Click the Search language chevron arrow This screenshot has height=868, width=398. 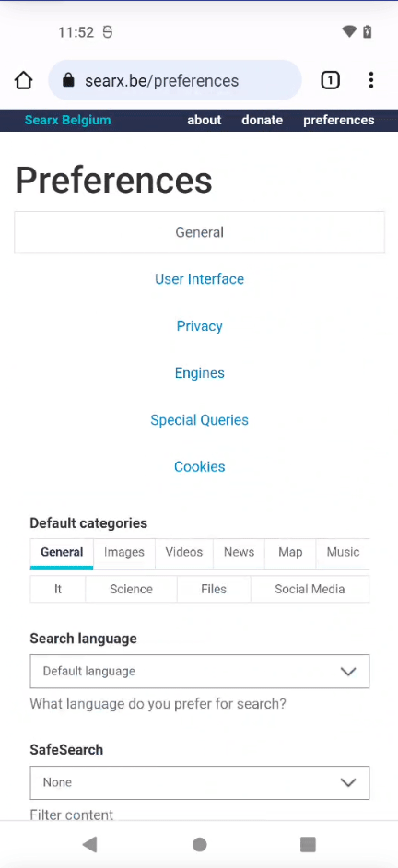point(347,672)
